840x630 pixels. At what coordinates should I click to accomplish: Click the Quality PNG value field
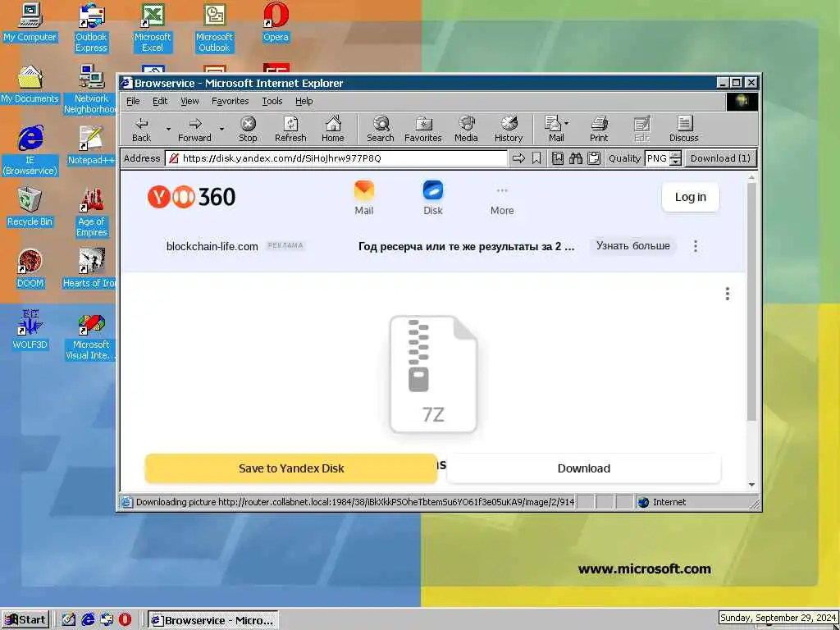click(657, 158)
